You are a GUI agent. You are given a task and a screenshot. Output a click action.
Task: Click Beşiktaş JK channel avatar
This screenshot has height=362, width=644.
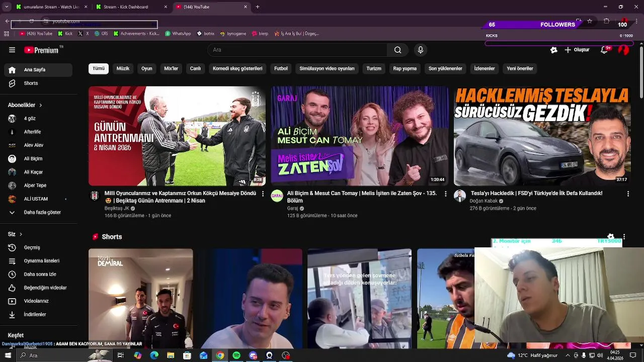(x=95, y=196)
